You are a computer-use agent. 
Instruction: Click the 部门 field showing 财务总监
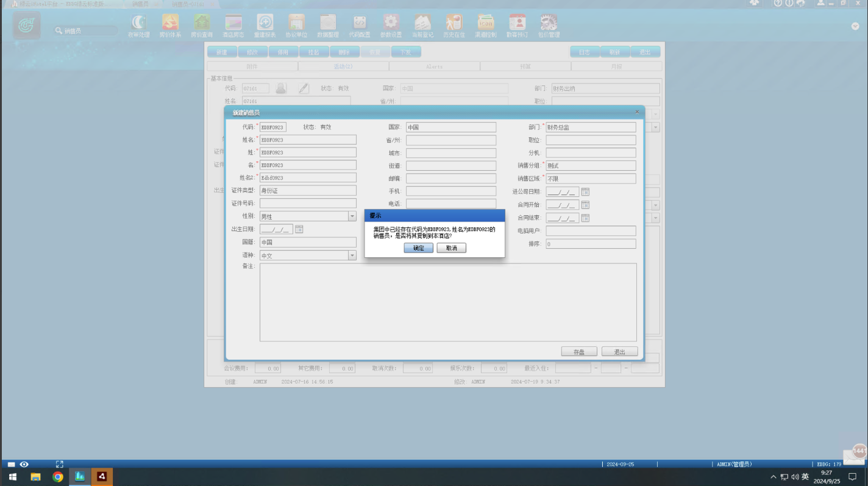pyautogui.click(x=591, y=127)
